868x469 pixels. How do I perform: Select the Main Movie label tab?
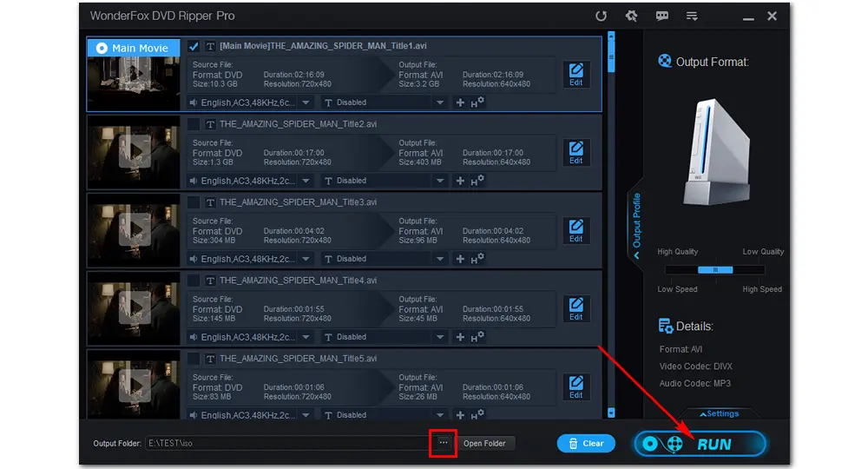pyautogui.click(x=134, y=48)
